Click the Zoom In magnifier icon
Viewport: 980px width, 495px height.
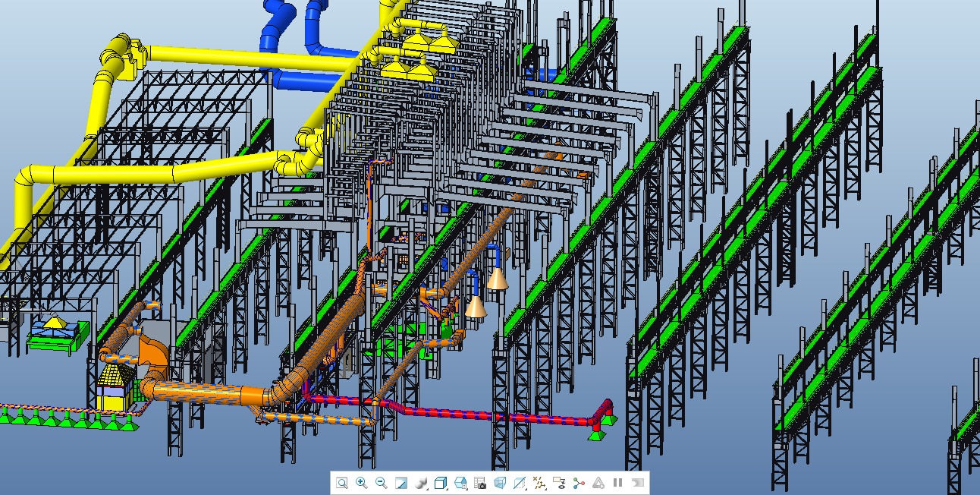[362, 483]
